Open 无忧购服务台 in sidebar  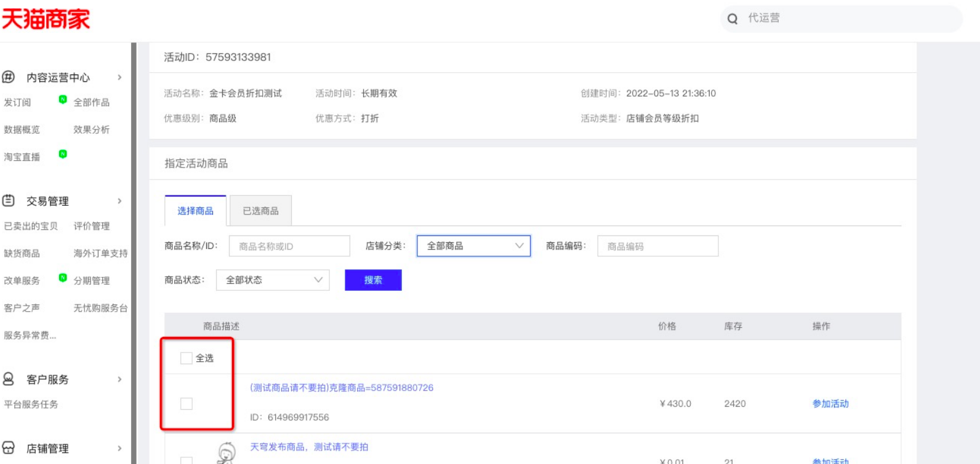[x=101, y=308]
